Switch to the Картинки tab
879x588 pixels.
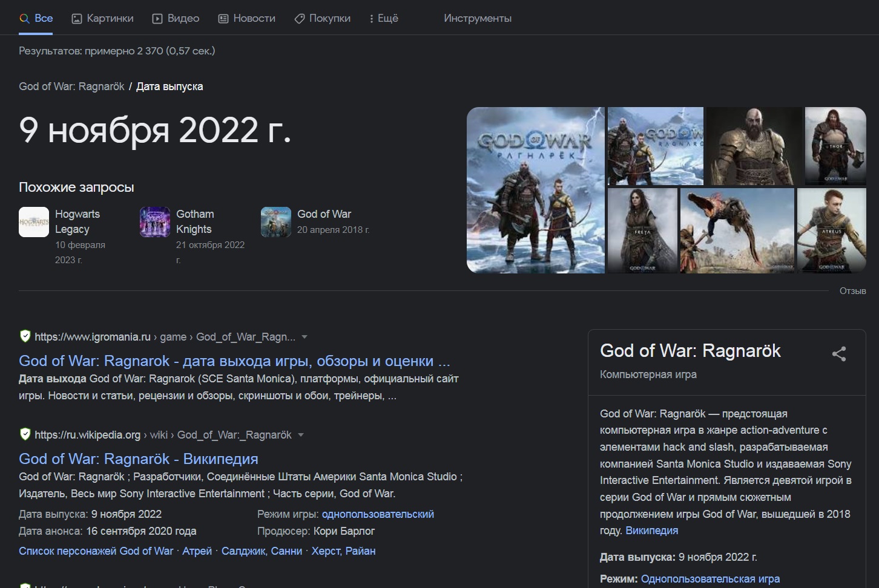[x=102, y=18]
